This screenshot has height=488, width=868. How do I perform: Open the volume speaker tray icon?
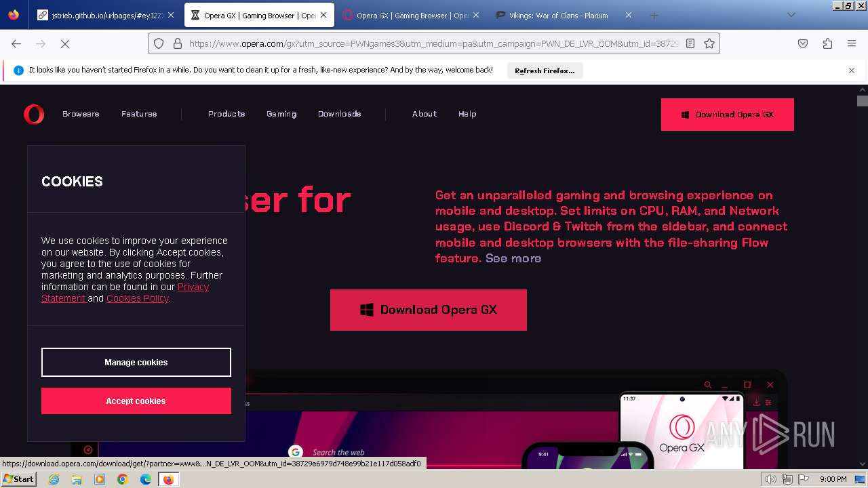(x=771, y=479)
